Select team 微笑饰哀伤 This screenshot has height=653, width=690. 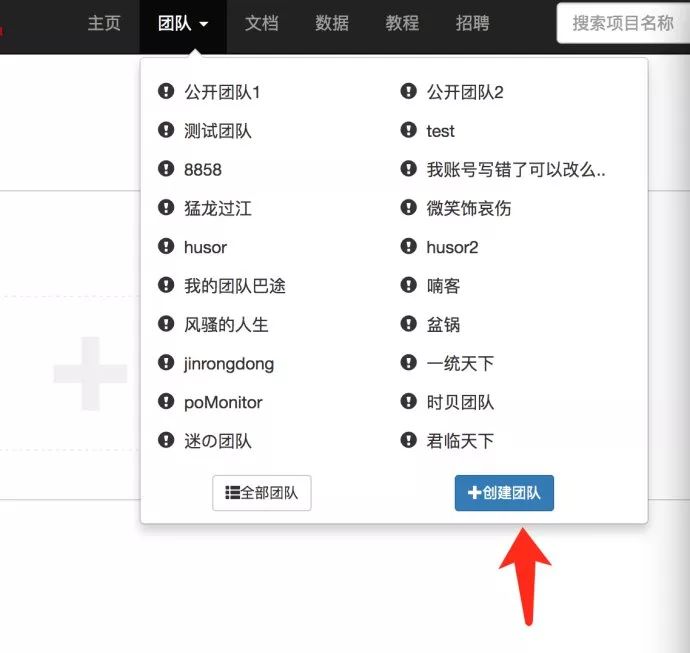pyautogui.click(x=469, y=208)
